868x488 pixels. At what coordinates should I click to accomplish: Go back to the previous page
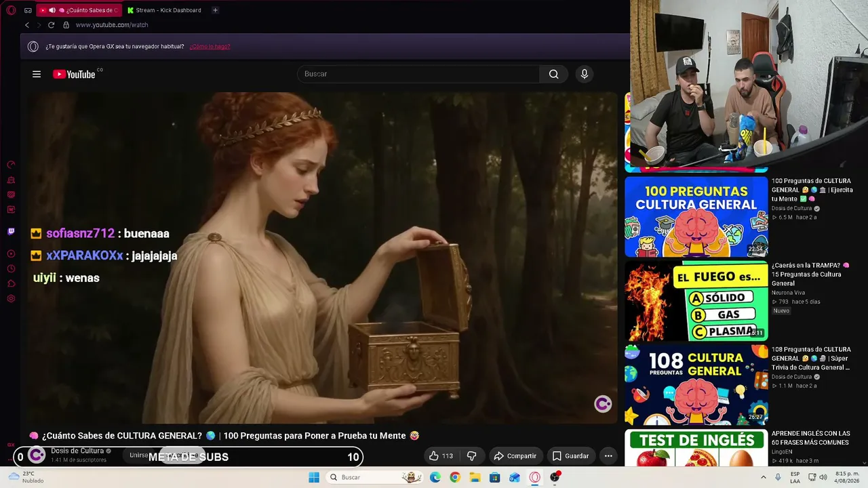(27, 25)
